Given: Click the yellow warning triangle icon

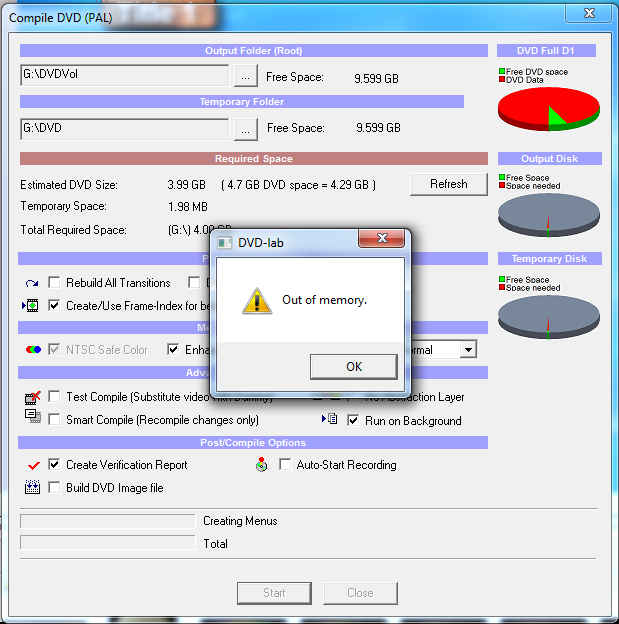Looking at the screenshot, I should click(257, 301).
